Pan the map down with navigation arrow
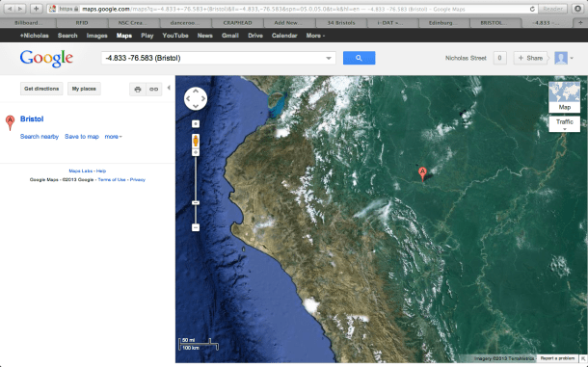The width and height of the screenshot is (588, 367). click(x=196, y=107)
